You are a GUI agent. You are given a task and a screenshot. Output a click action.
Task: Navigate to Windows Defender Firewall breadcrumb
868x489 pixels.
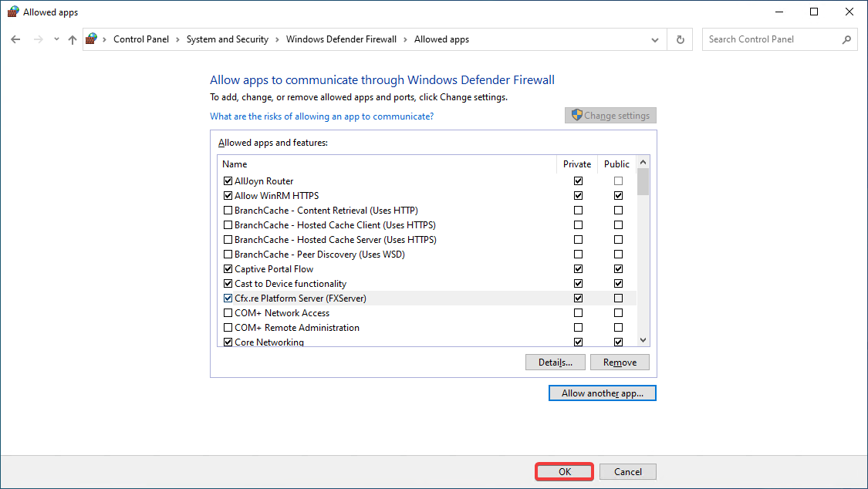coord(341,39)
